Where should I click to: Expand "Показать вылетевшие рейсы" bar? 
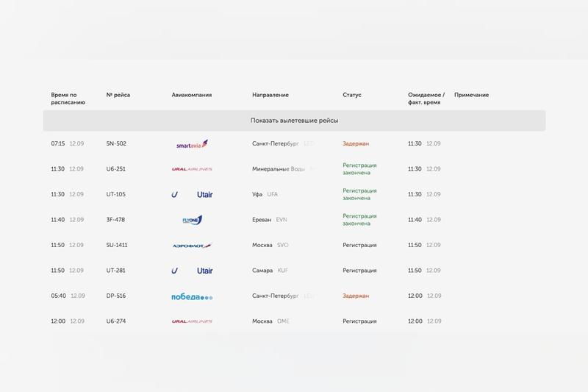[294, 121]
